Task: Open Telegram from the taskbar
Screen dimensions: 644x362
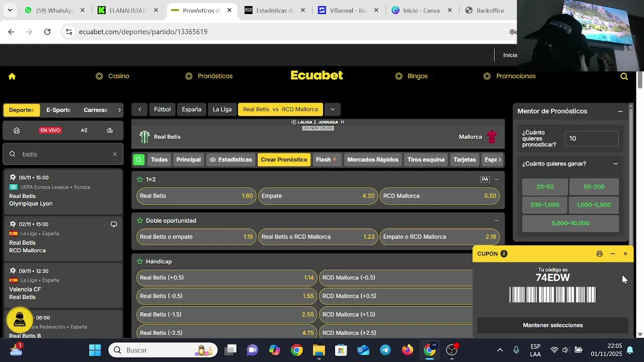Action: (385, 350)
